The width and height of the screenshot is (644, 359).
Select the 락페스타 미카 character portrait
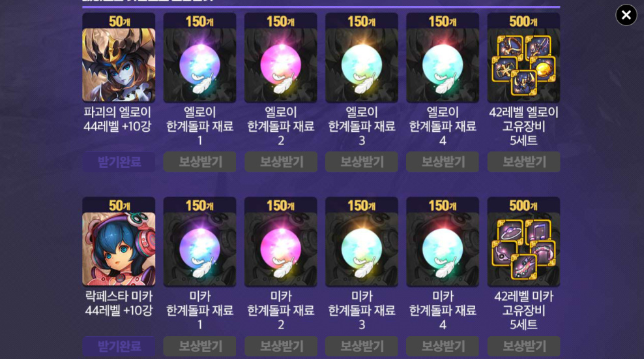pos(119,249)
